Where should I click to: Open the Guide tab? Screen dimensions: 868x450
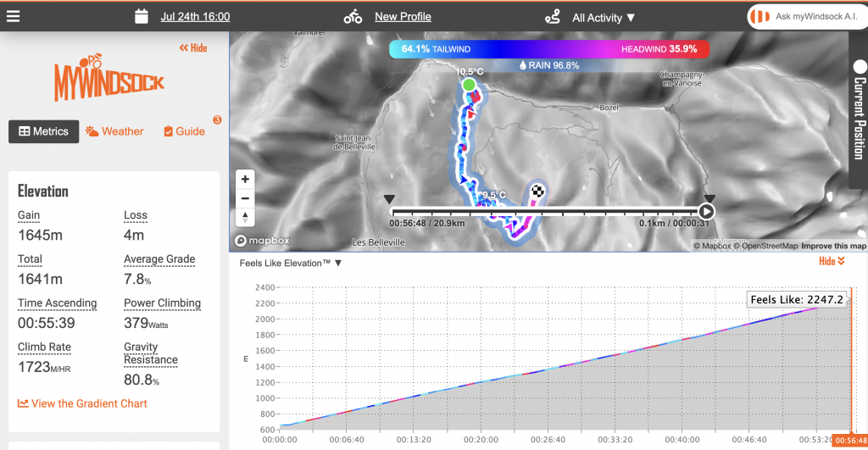[x=184, y=131]
